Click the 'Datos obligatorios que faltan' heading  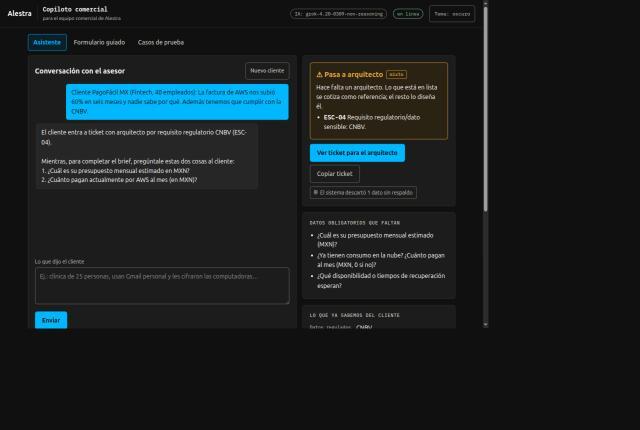click(x=355, y=223)
